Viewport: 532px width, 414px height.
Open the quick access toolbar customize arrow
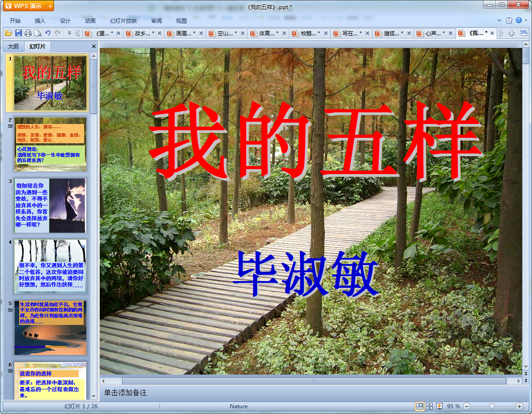click(69, 33)
